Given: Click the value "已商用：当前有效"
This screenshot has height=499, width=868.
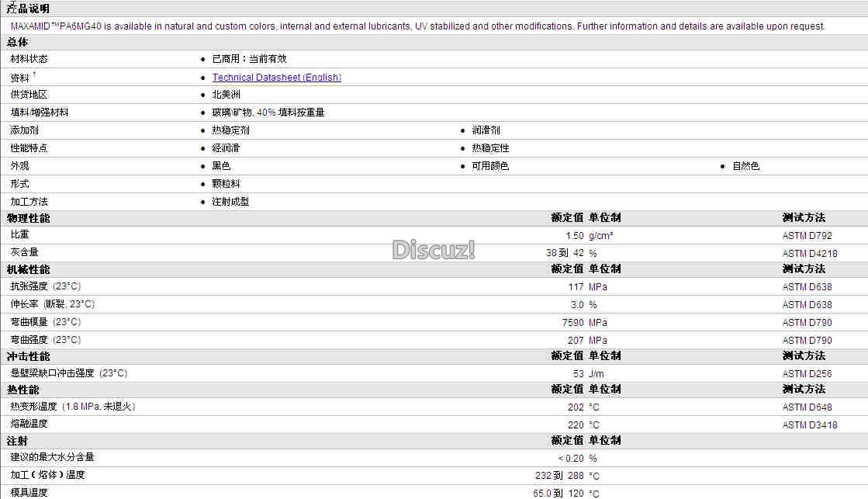Looking at the screenshot, I should tap(249, 59).
